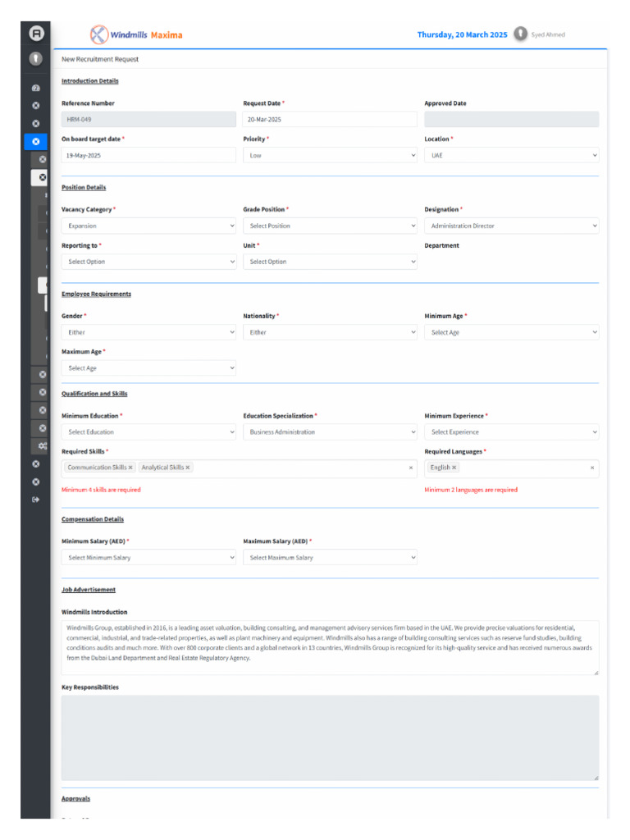Screen dimensions: 630x840
Task: Click the Syed Ahmed user name
Action: (548, 34)
